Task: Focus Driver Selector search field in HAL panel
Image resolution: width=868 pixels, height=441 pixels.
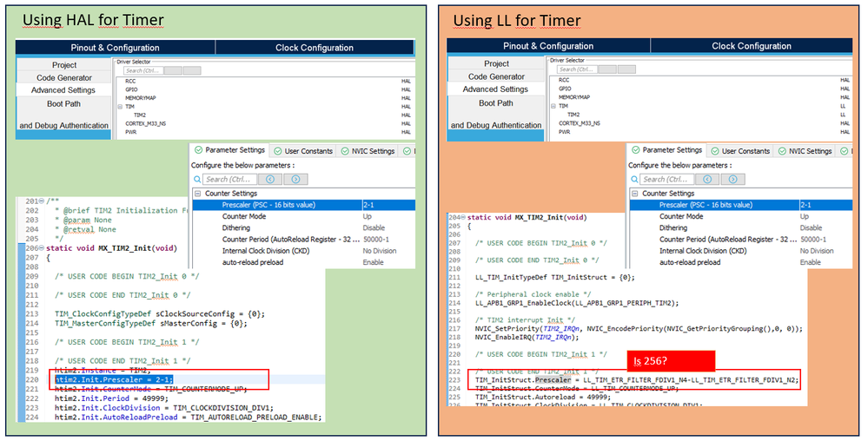Action: point(142,71)
